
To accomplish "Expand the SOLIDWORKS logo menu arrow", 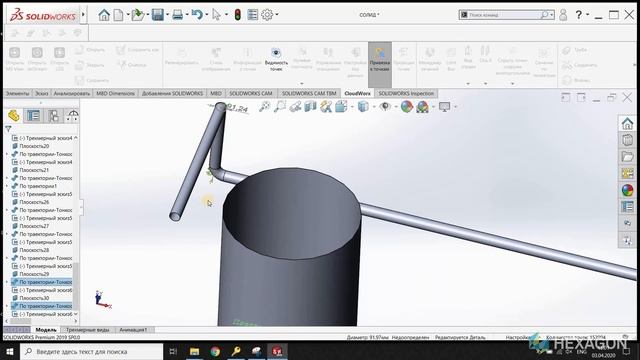I will (83, 15).
